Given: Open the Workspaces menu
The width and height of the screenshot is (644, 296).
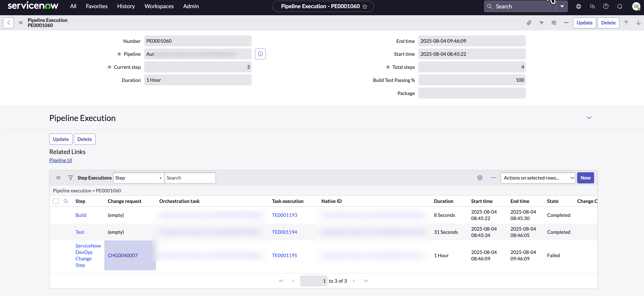Looking at the screenshot, I should [x=159, y=6].
